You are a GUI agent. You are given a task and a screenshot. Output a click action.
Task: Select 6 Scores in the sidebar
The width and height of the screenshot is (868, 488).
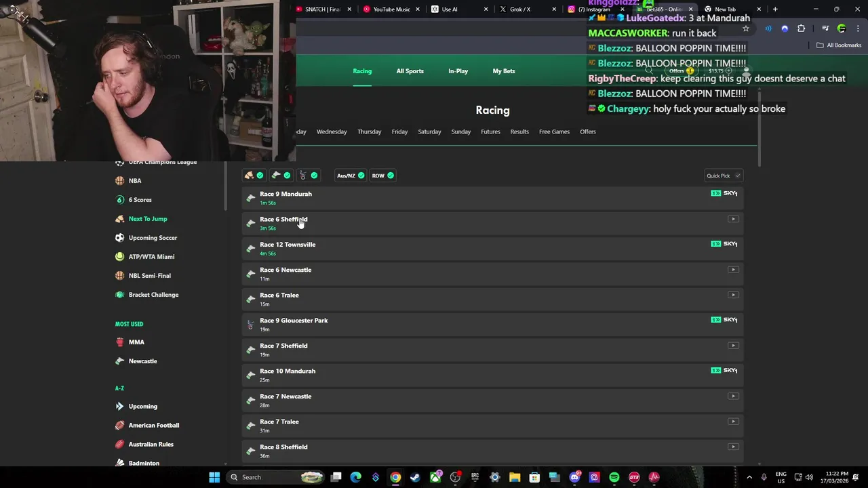pyautogui.click(x=140, y=200)
